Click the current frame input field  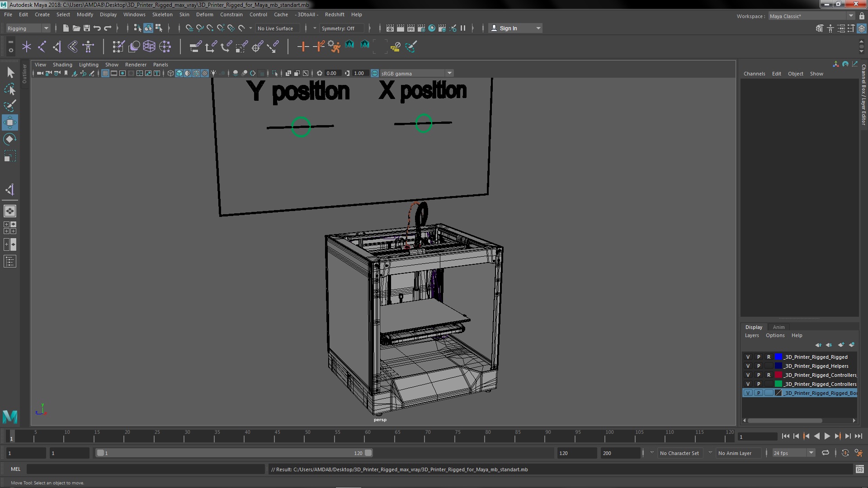pyautogui.click(x=757, y=436)
